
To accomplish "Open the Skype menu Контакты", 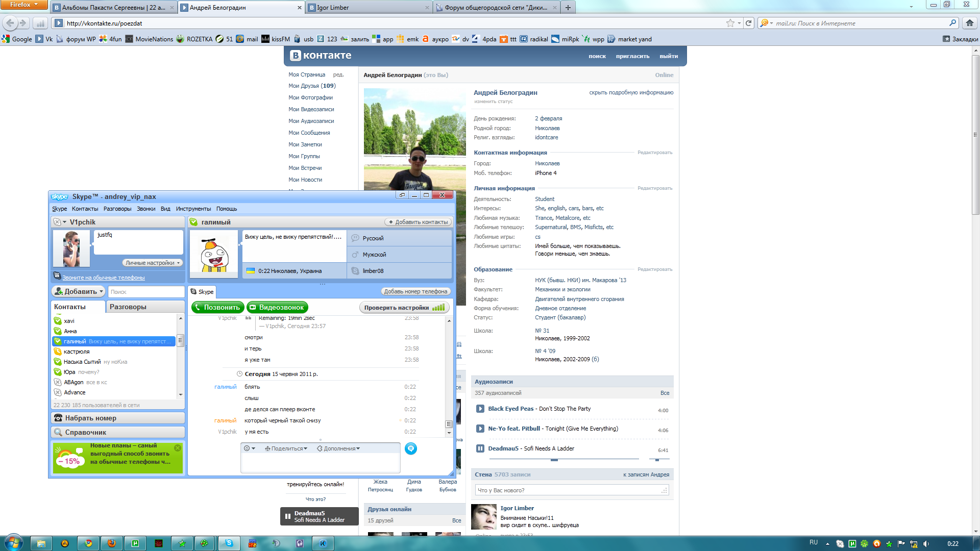I will click(85, 209).
